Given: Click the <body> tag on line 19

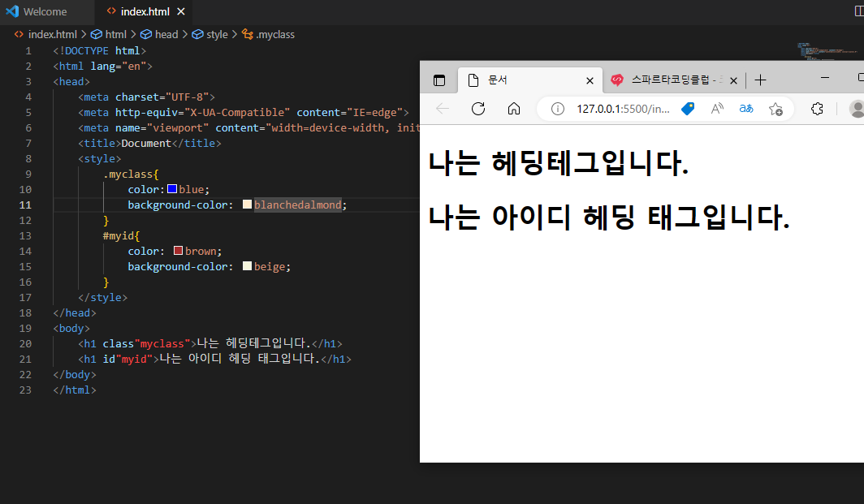Looking at the screenshot, I should pyautogui.click(x=71, y=328).
